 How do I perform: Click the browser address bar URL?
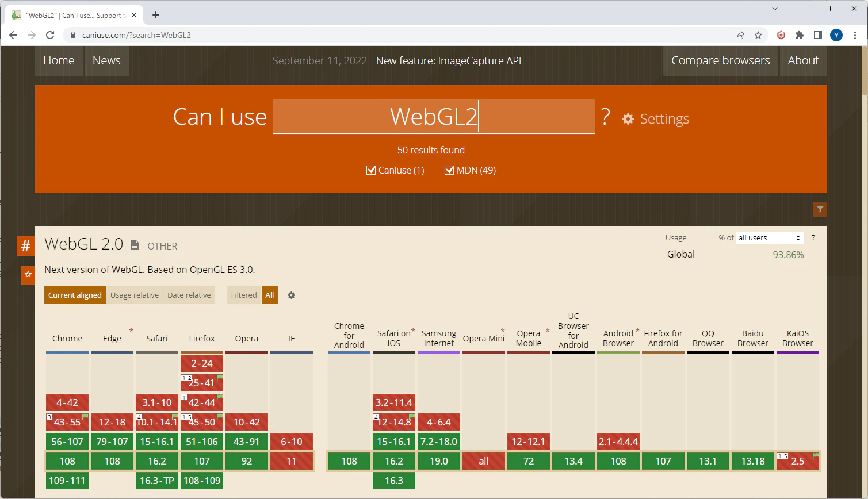point(137,35)
